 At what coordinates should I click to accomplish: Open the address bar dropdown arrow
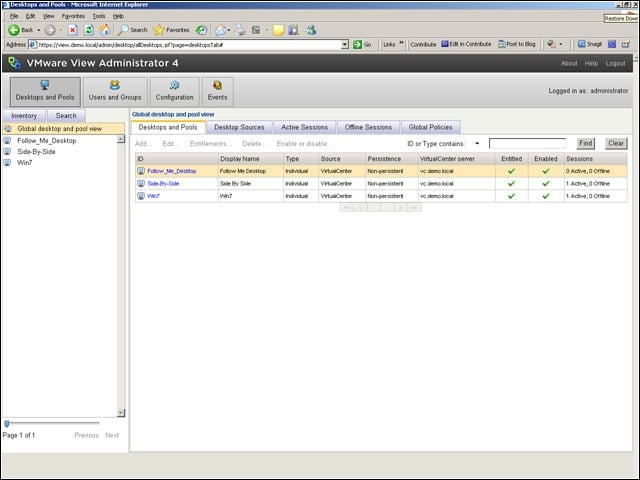[x=345, y=44]
